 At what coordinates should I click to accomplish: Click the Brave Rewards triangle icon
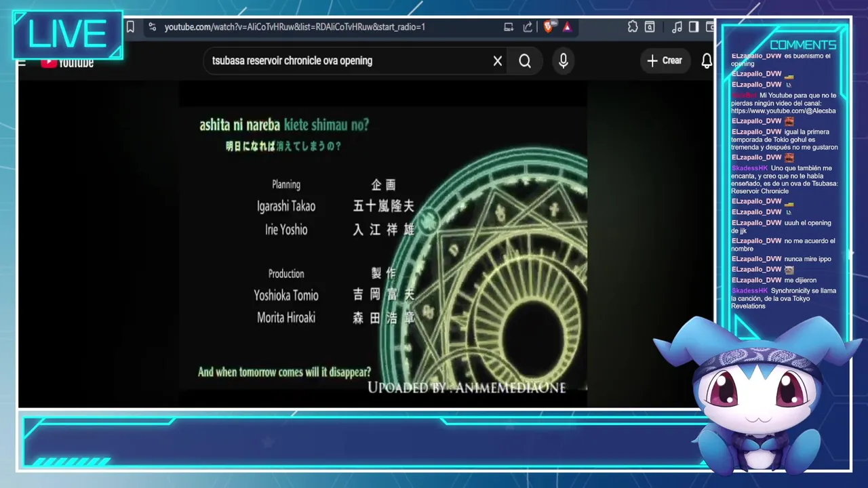(x=567, y=27)
